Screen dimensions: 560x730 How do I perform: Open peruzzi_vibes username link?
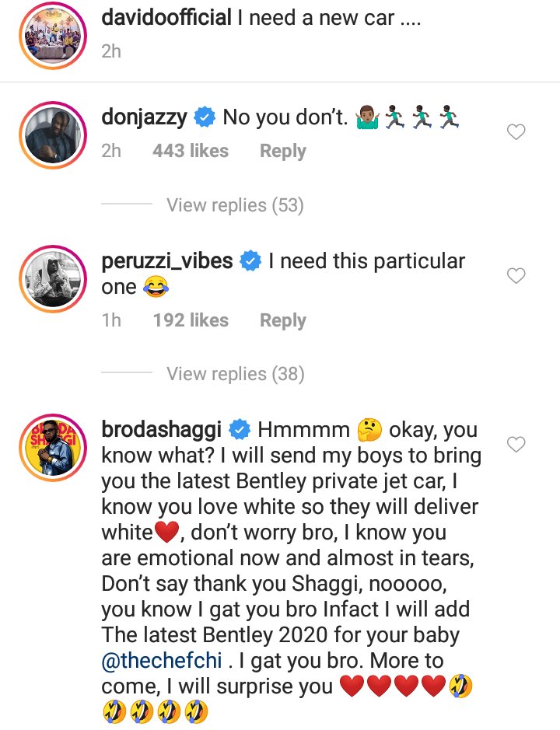(x=167, y=261)
